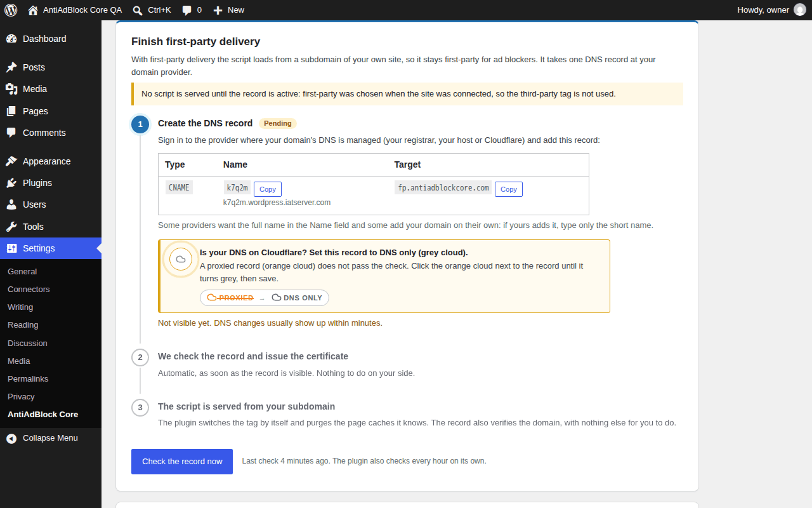Open the comments bubble icon in admin bar

pyautogui.click(x=187, y=10)
